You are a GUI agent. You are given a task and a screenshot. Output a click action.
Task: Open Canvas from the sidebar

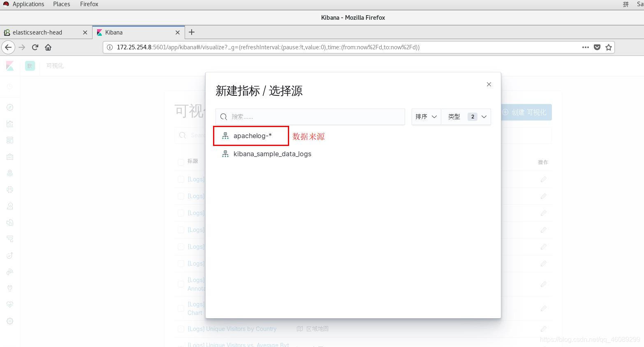(x=10, y=157)
